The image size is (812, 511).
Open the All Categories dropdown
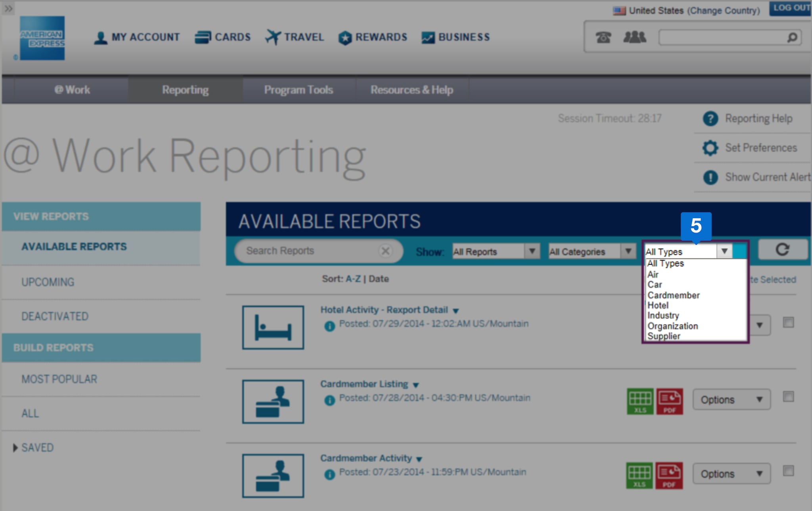(x=592, y=252)
